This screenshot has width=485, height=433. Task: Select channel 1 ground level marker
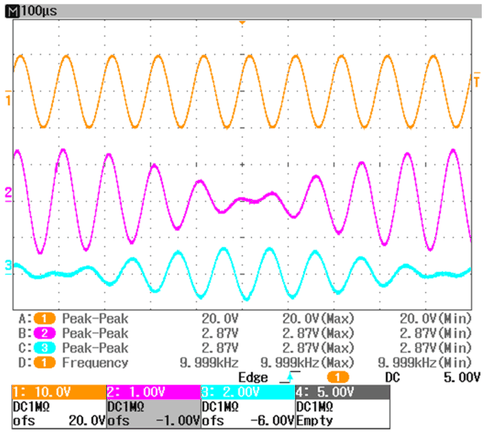(x=8, y=98)
